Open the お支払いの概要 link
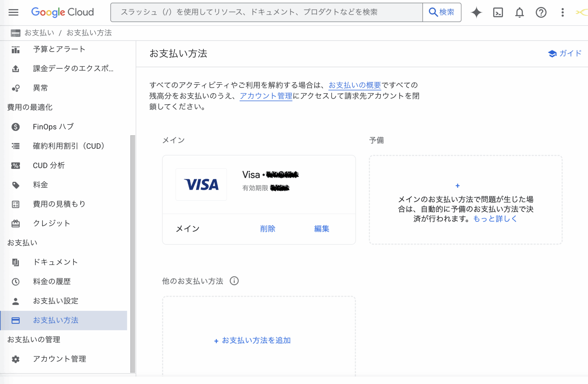The width and height of the screenshot is (588, 384). click(x=355, y=85)
